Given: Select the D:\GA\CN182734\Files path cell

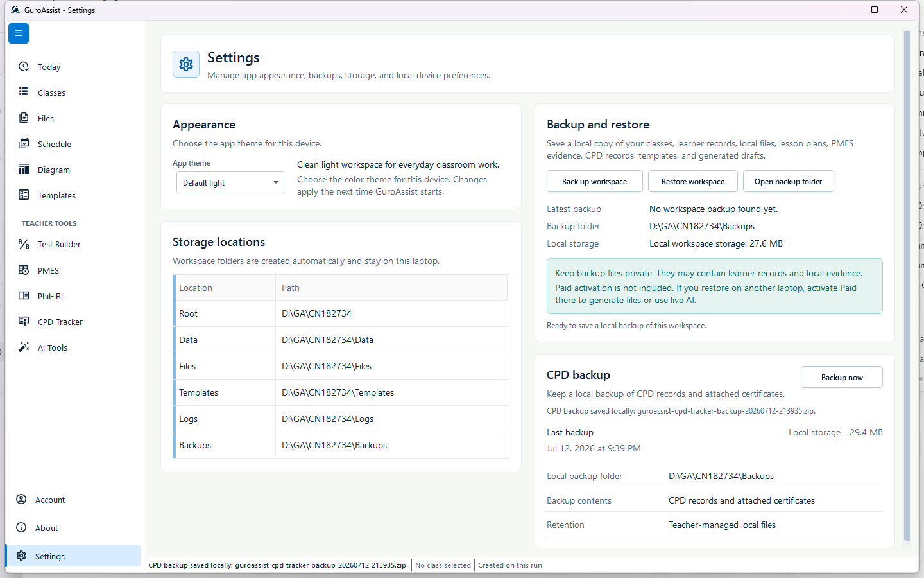Looking at the screenshot, I should 391,366.
